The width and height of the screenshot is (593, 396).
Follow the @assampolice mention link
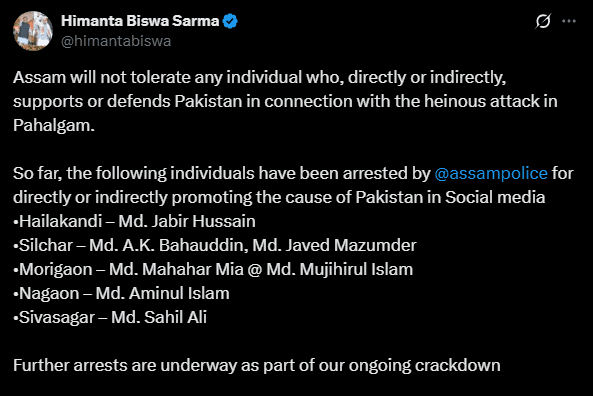click(491, 173)
